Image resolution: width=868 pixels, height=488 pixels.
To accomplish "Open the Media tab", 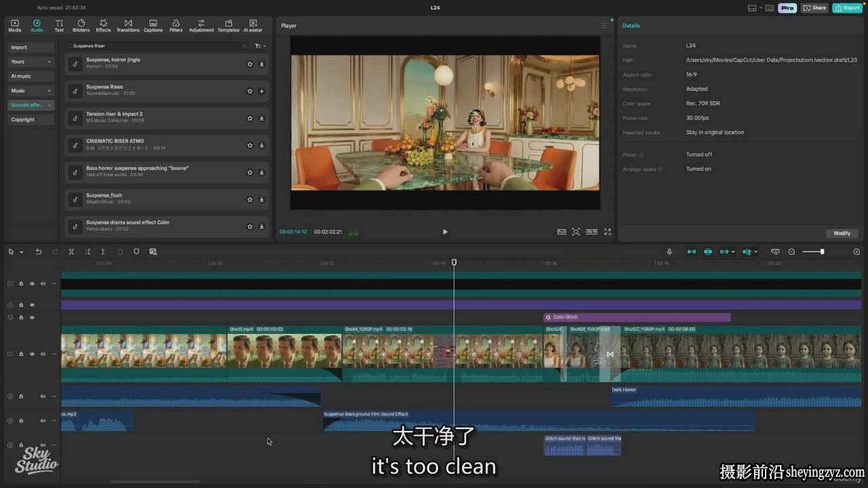I will tap(14, 26).
